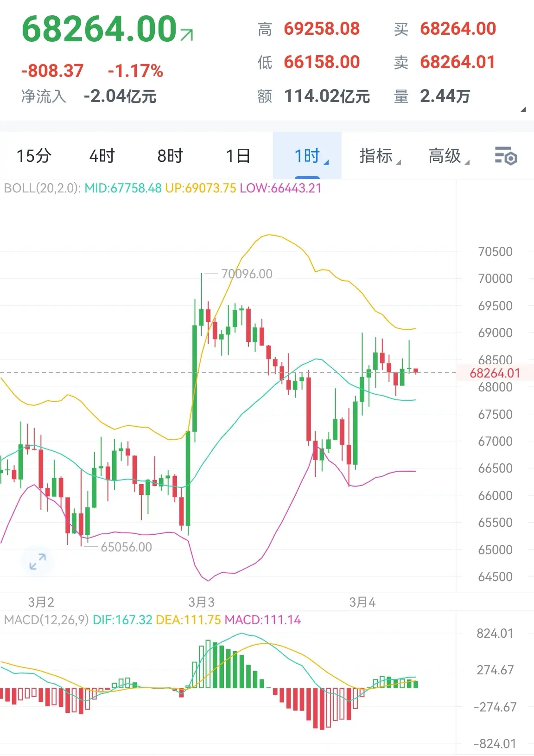Viewport: 534px width, 756px height.
Task: Tap BOLL LOW:66443.21 value
Action: click(280, 188)
